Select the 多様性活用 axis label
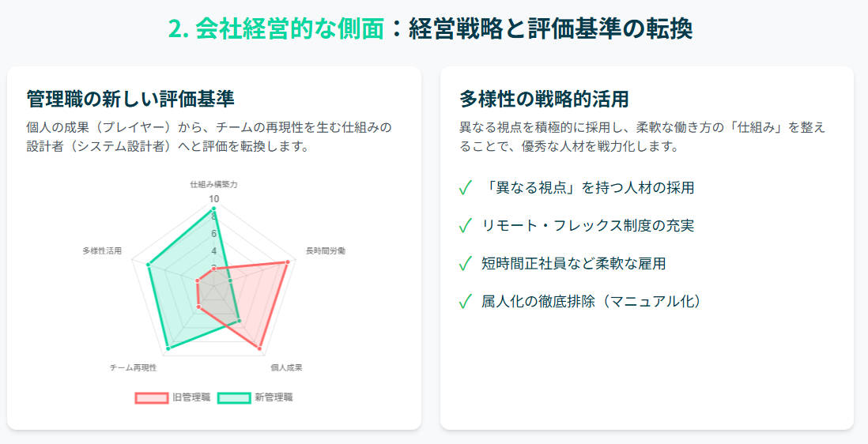This screenshot has height=444, width=868. click(102, 251)
